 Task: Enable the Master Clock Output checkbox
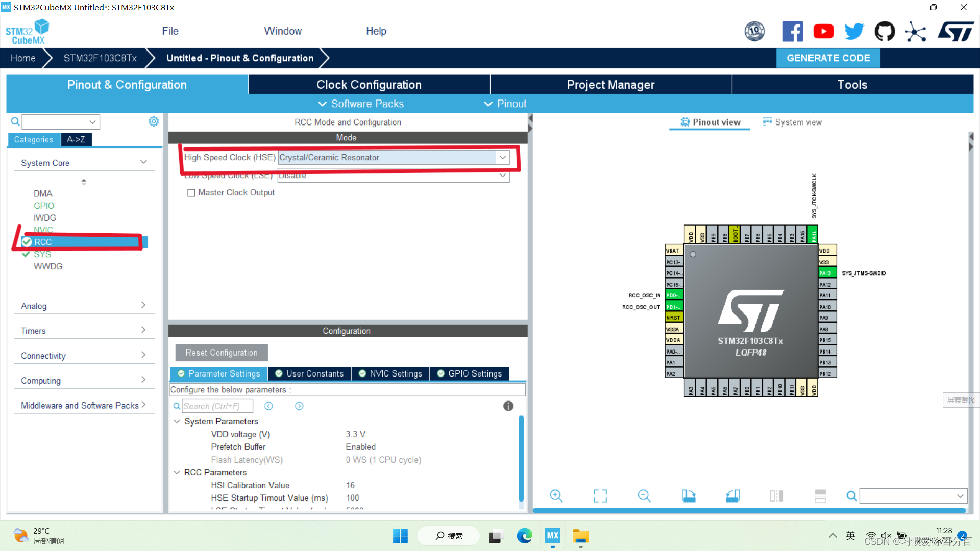tap(191, 193)
